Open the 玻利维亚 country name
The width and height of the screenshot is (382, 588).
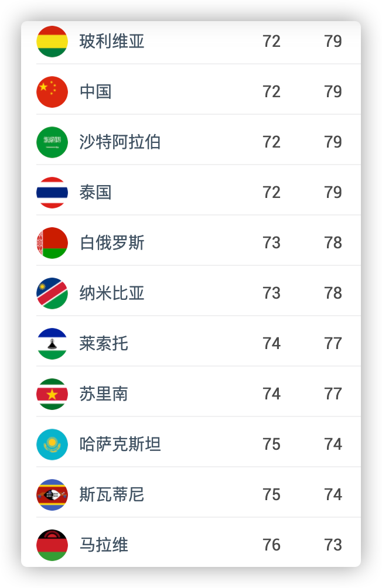pos(112,41)
